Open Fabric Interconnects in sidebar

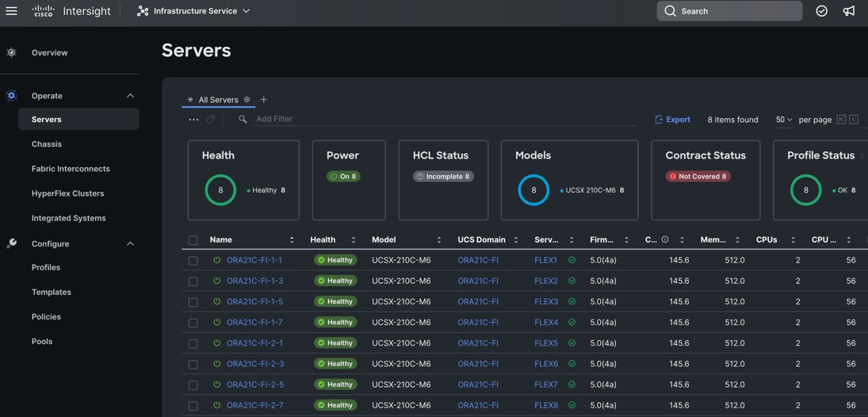coord(71,169)
